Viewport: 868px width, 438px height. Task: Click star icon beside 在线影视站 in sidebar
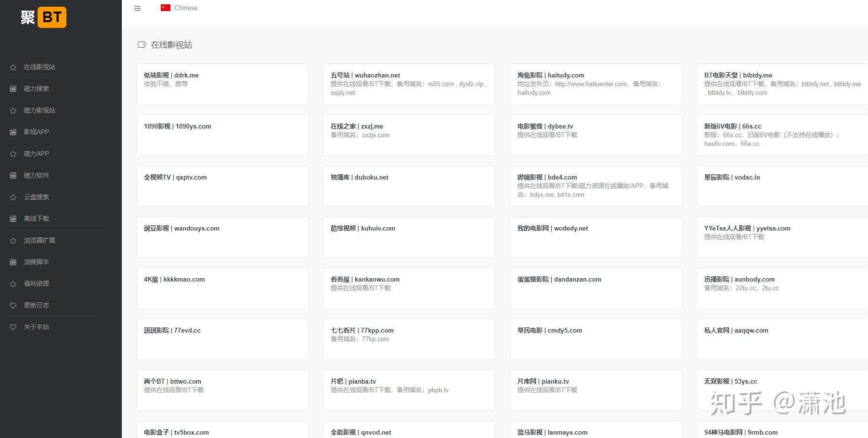(13, 67)
